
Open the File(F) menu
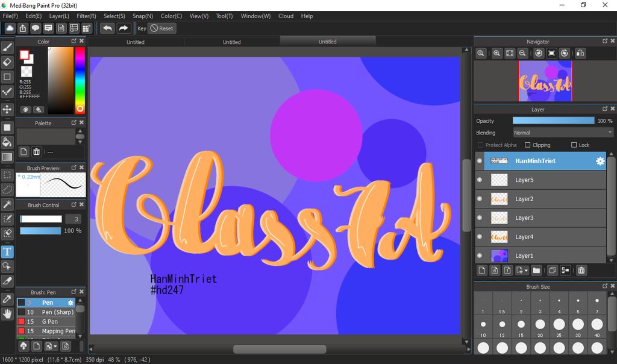(x=10, y=16)
